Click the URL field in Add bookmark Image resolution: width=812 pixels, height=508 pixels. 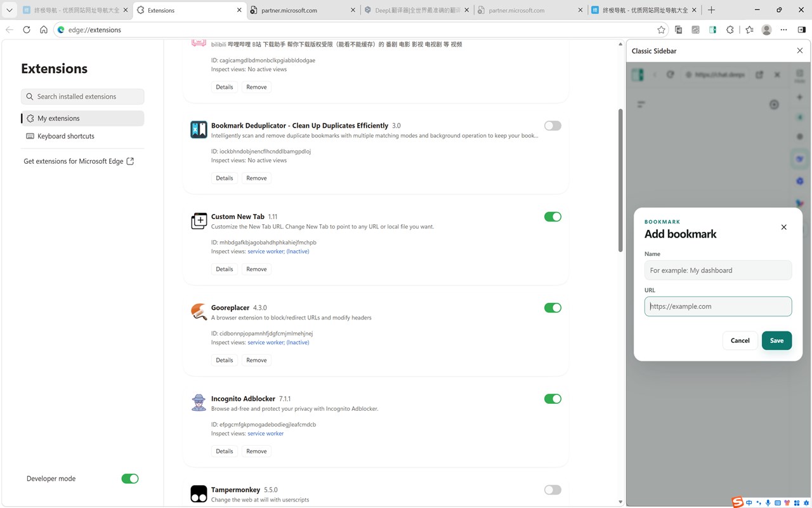click(718, 306)
